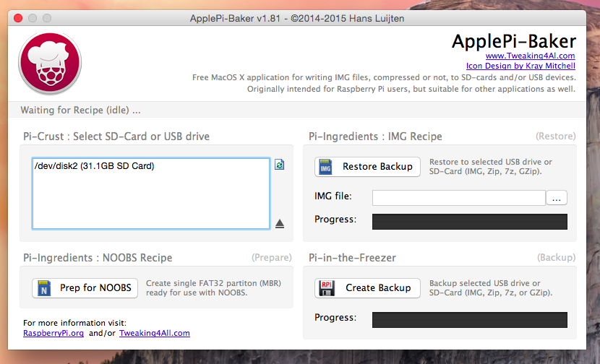Screen dimensions: 600x364
Task: Open the Icon Design by Kray Mitchell link
Action: (520, 66)
